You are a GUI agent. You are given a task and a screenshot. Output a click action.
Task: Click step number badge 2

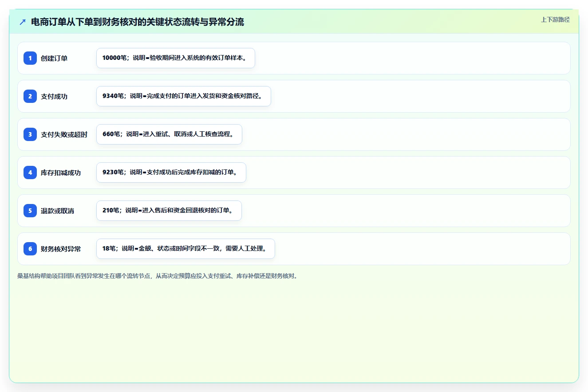30,96
